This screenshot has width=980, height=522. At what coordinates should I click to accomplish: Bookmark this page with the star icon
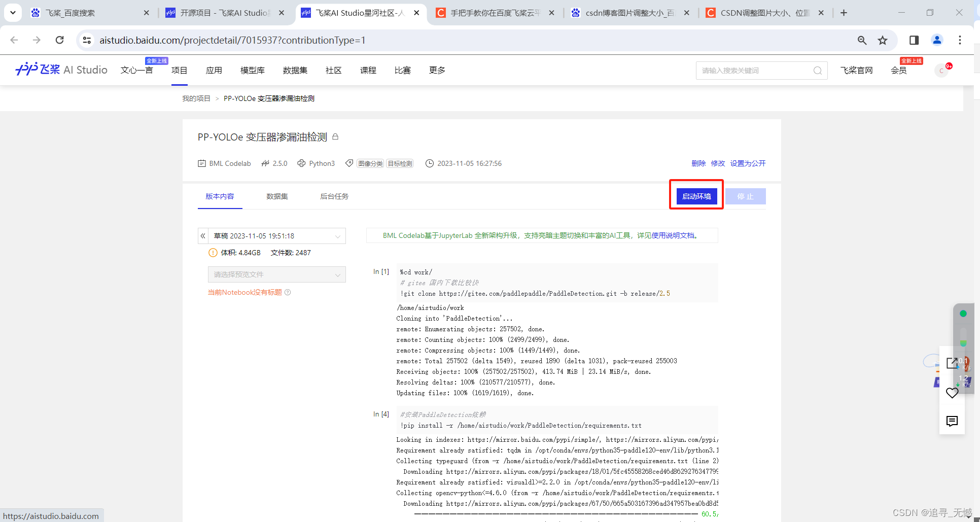[883, 40]
